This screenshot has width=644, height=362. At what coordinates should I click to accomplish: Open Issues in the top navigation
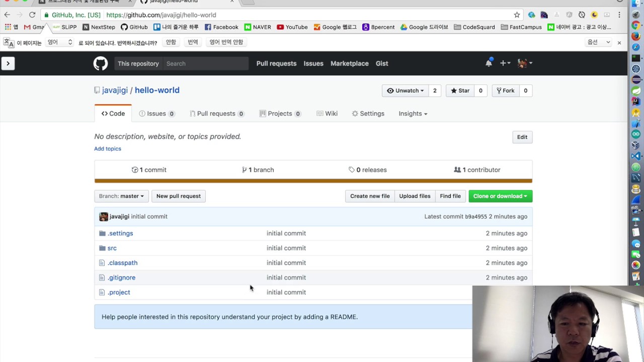[x=313, y=63]
